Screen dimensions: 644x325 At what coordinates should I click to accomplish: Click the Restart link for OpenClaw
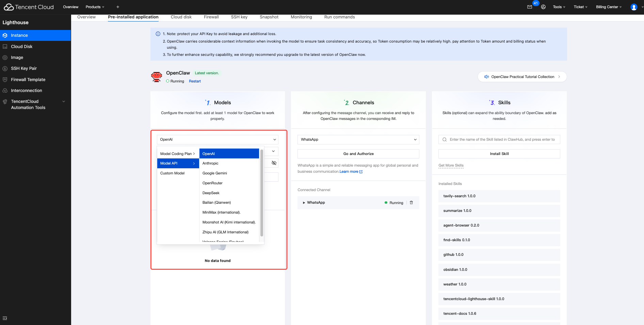click(195, 81)
